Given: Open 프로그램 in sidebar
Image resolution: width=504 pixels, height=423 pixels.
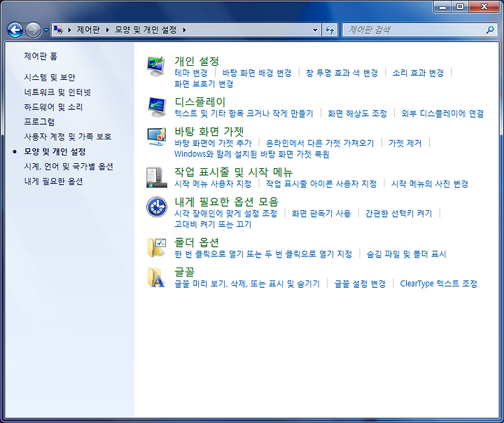Looking at the screenshot, I should [39, 122].
